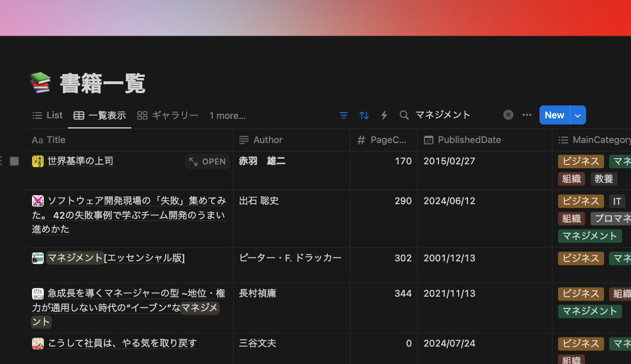Expand the hidden views via 1 more...

point(227,116)
